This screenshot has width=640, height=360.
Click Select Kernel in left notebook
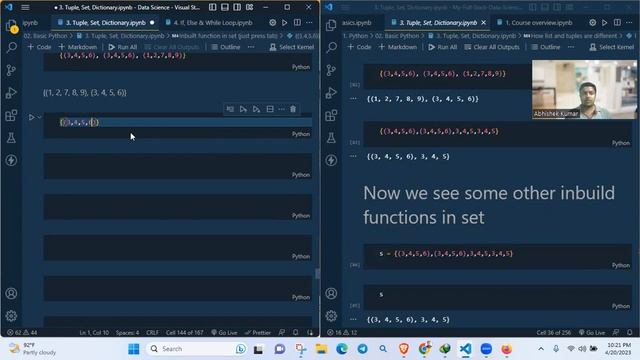[291, 47]
